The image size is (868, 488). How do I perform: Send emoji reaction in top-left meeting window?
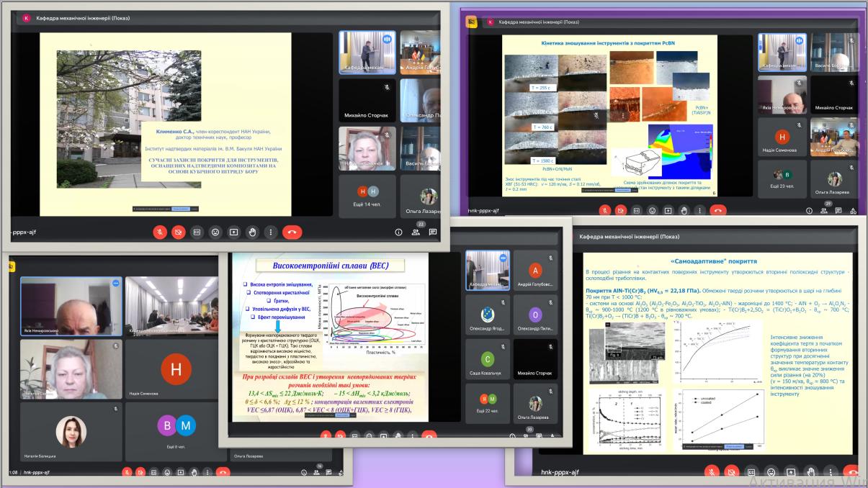[x=215, y=232]
